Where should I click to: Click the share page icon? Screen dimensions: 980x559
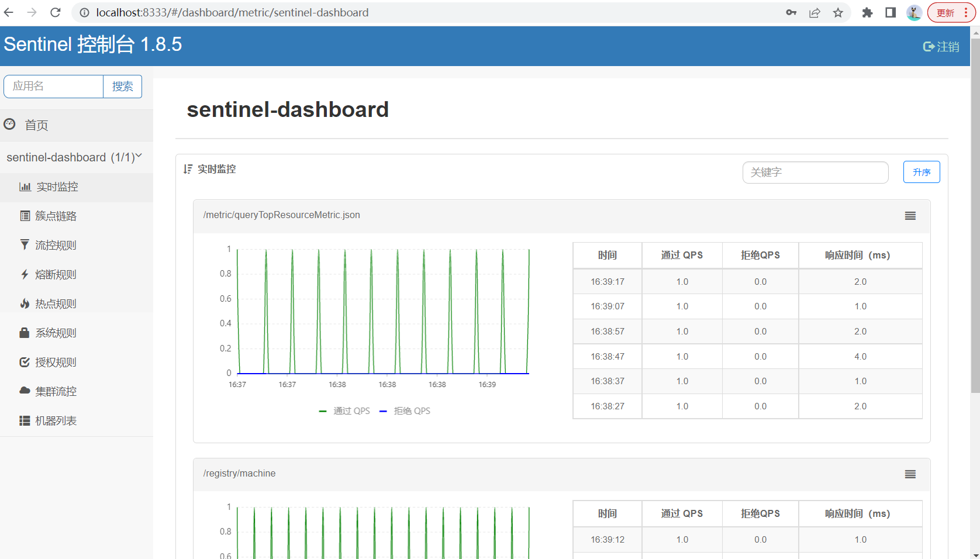point(815,12)
